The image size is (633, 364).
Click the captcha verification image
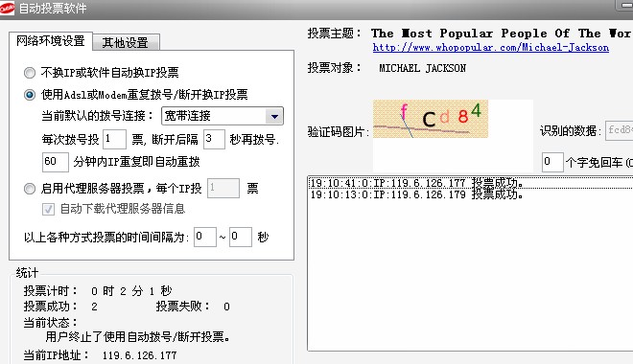tap(431, 119)
